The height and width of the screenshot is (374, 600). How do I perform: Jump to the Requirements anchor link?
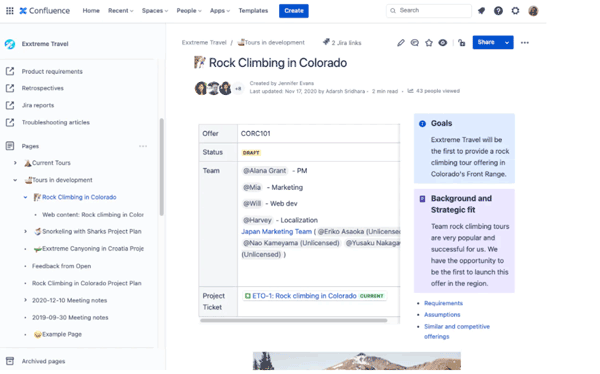pyautogui.click(x=443, y=303)
